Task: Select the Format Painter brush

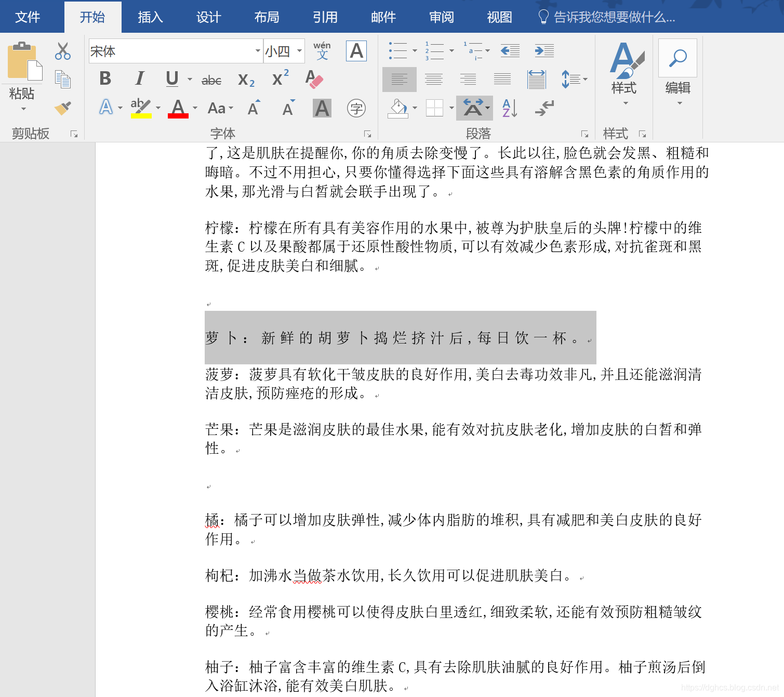Action: click(63, 108)
